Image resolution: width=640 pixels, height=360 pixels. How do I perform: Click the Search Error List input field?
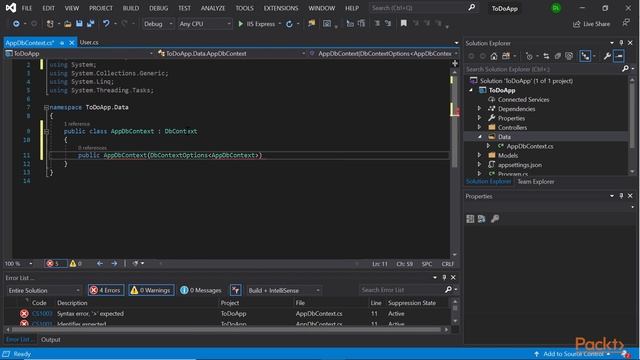pos(401,290)
